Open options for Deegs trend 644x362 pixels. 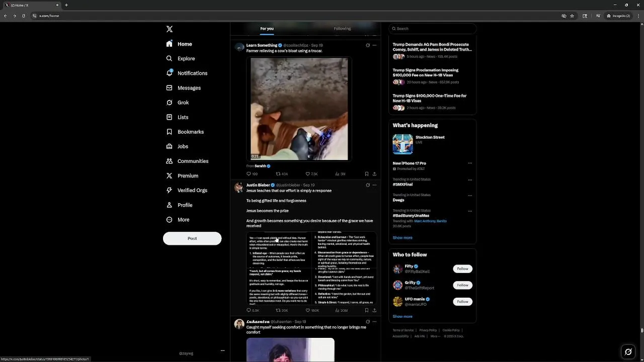click(470, 195)
